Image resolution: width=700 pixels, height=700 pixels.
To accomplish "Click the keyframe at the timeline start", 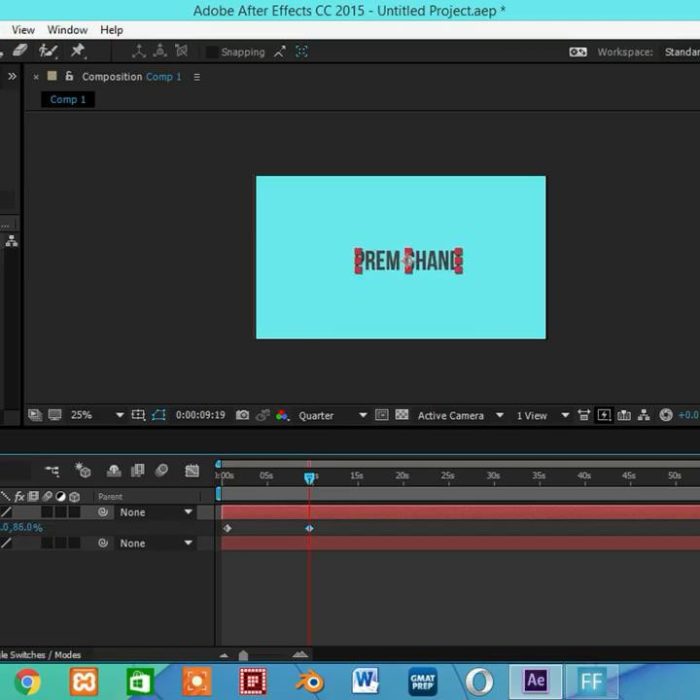I will [227, 528].
